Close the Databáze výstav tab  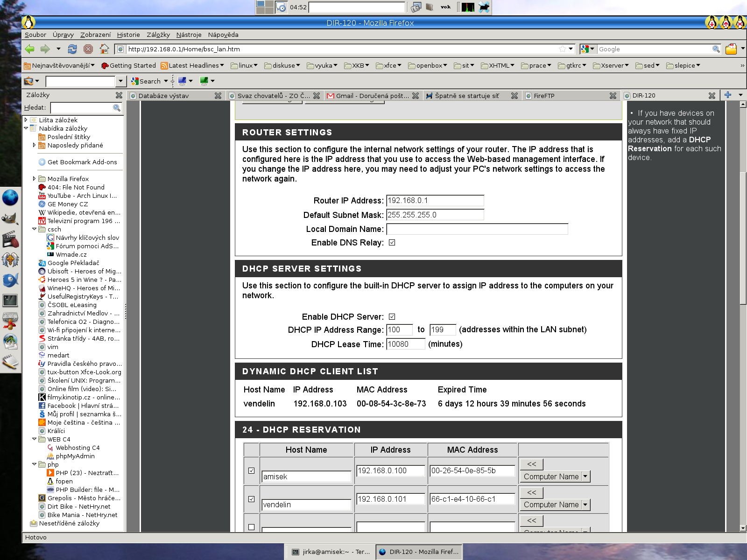(x=218, y=96)
